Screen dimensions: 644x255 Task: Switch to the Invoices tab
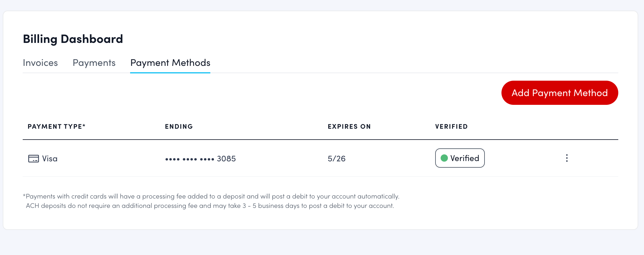click(41, 63)
